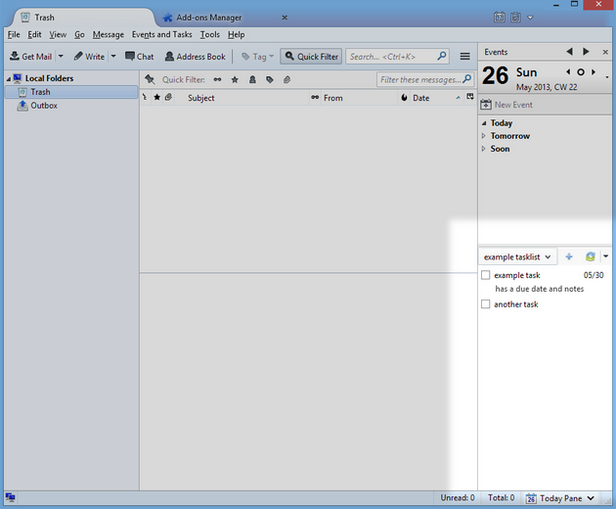Switch to the Add-ons Manager tab
Viewport: 616px width, 509px height.
click(x=210, y=17)
